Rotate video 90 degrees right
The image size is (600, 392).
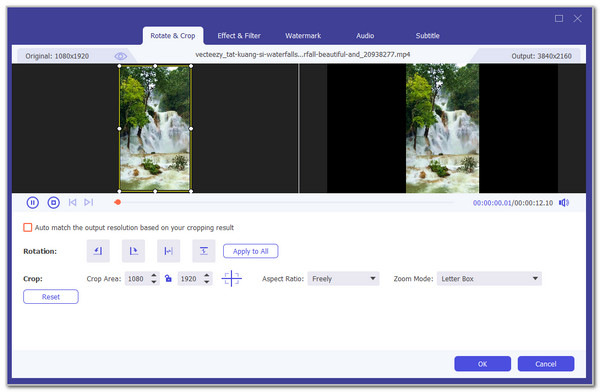tap(133, 251)
